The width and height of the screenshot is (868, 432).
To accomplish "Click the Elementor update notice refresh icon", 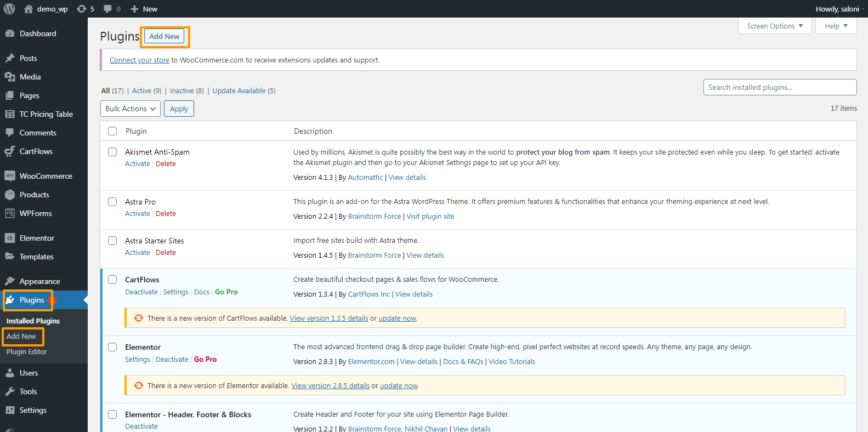I will tap(139, 385).
